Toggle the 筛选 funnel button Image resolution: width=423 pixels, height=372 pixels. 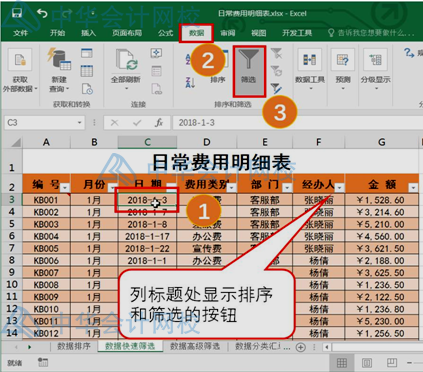coord(249,71)
